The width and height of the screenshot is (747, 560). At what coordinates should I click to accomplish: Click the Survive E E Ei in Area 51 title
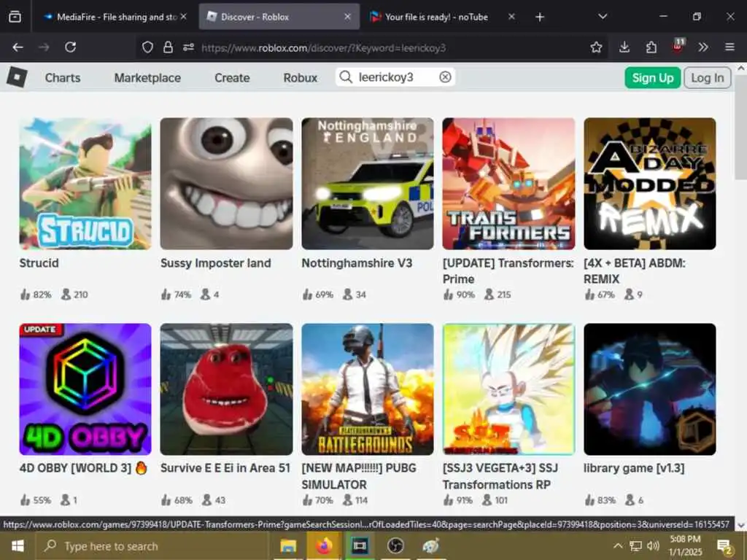click(x=225, y=468)
